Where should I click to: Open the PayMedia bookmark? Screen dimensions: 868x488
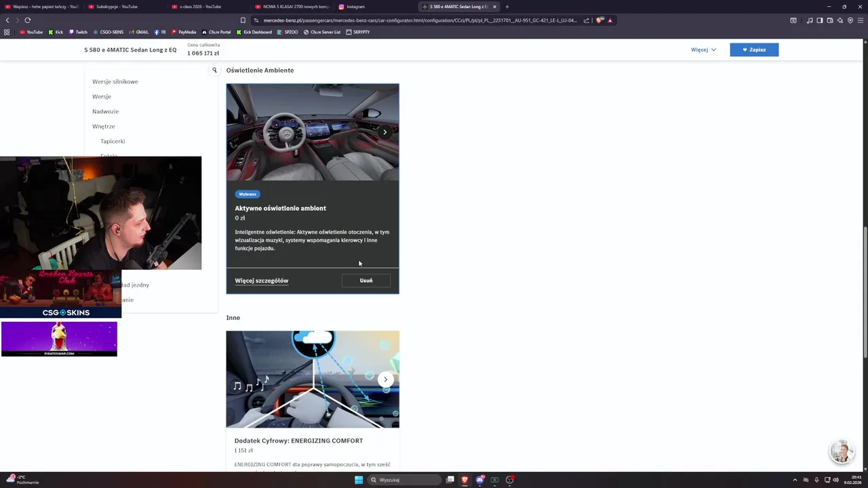184,32
